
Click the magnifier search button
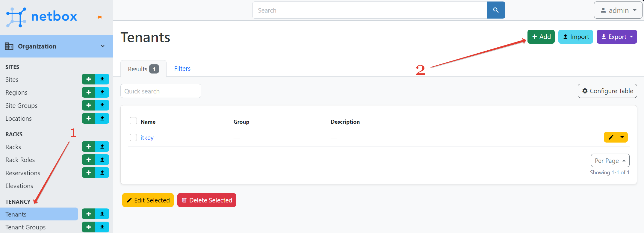496,10
